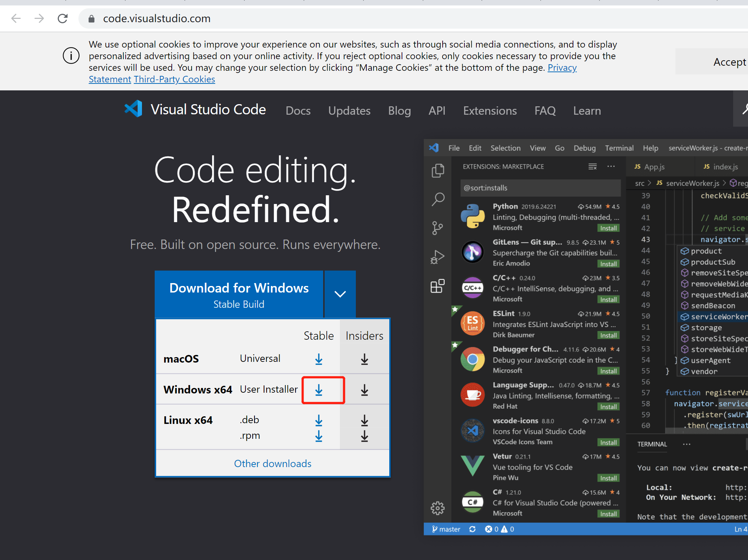Image resolution: width=748 pixels, height=560 pixels.
Task: Click errors and warnings status counter
Action: pyautogui.click(x=499, y=529)
